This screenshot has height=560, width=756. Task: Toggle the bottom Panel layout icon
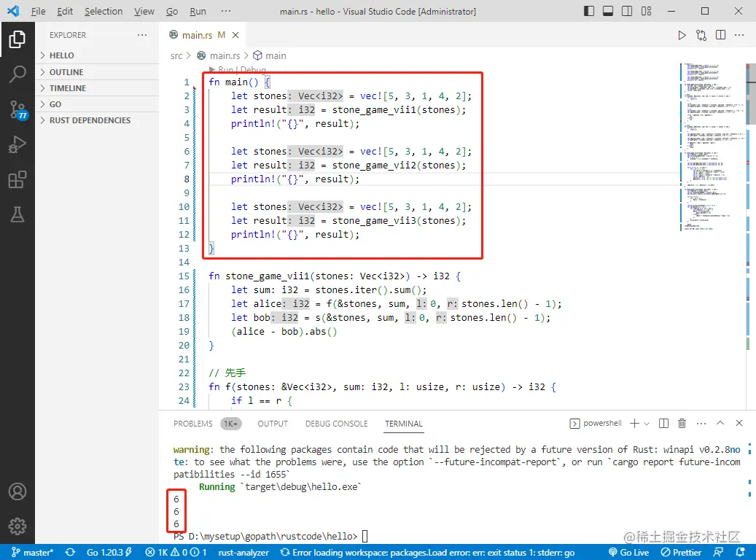pyautogui.click(x=608, y=11)
